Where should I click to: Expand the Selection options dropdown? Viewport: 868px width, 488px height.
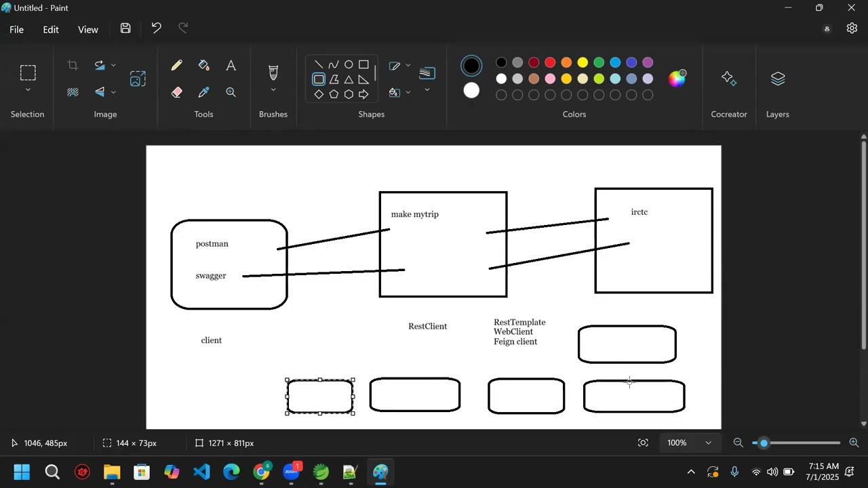pyautogui.click(x=28, y=90)
